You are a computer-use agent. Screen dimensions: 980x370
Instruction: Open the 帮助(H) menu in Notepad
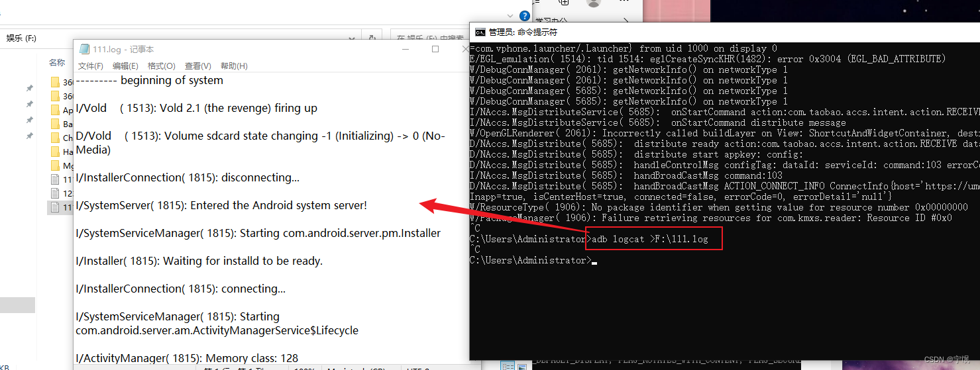[x=234, y=66]
